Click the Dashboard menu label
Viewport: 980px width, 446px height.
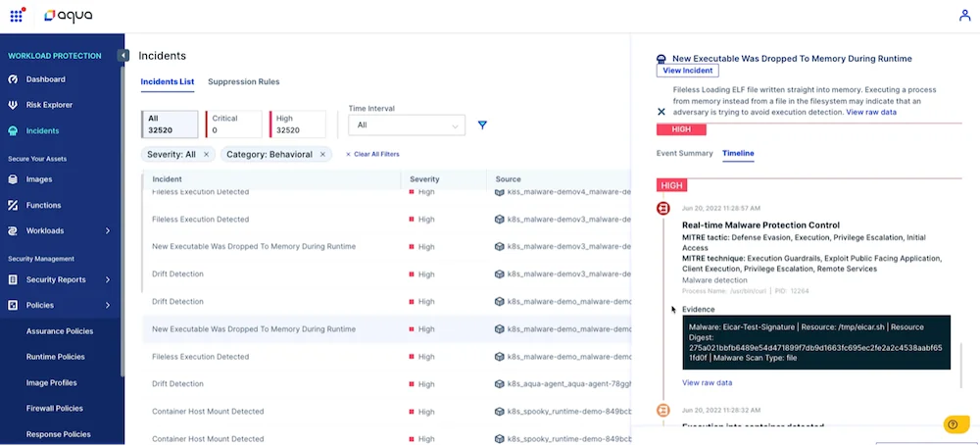[x=46, y=79]
